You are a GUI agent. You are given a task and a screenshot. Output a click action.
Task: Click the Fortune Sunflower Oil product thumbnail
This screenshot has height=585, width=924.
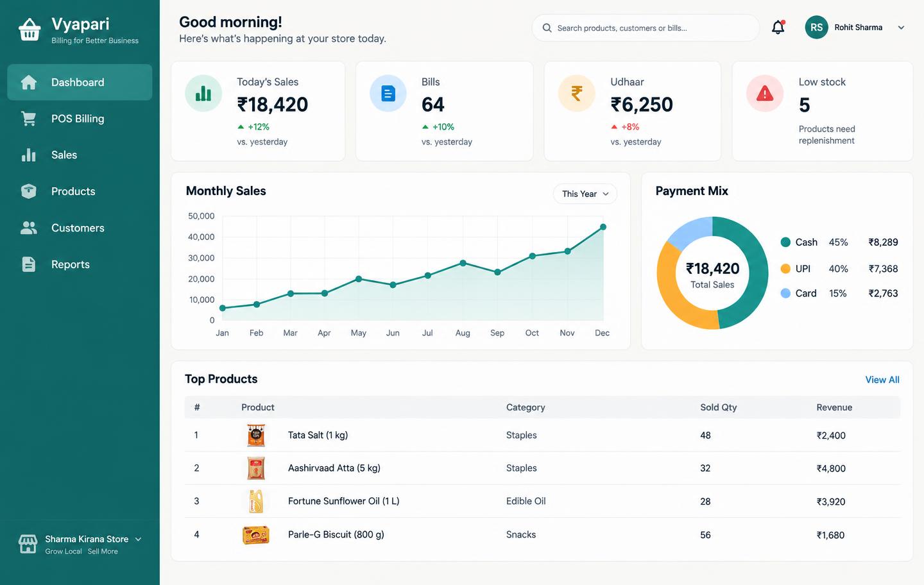[x=256, y=502]
